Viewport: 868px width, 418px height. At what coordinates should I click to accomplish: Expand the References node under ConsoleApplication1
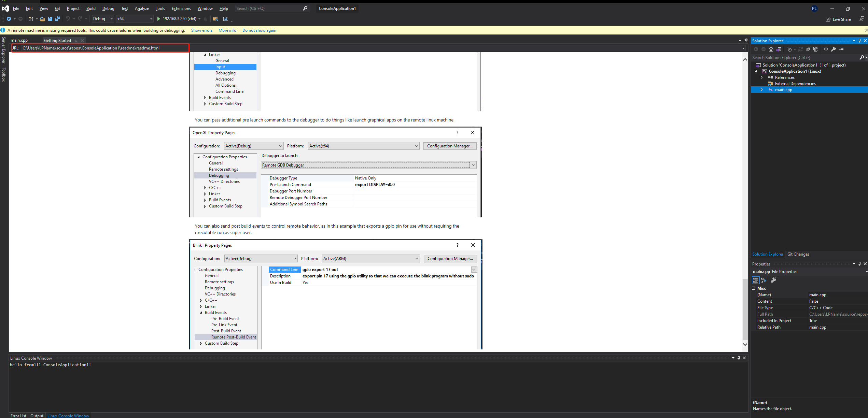click(x=762, y=77)
